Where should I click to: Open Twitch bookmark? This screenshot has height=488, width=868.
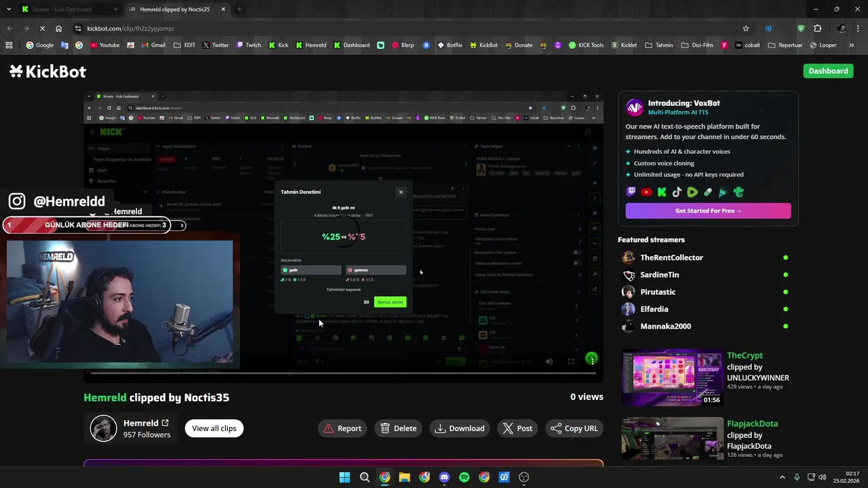(248, 45)
